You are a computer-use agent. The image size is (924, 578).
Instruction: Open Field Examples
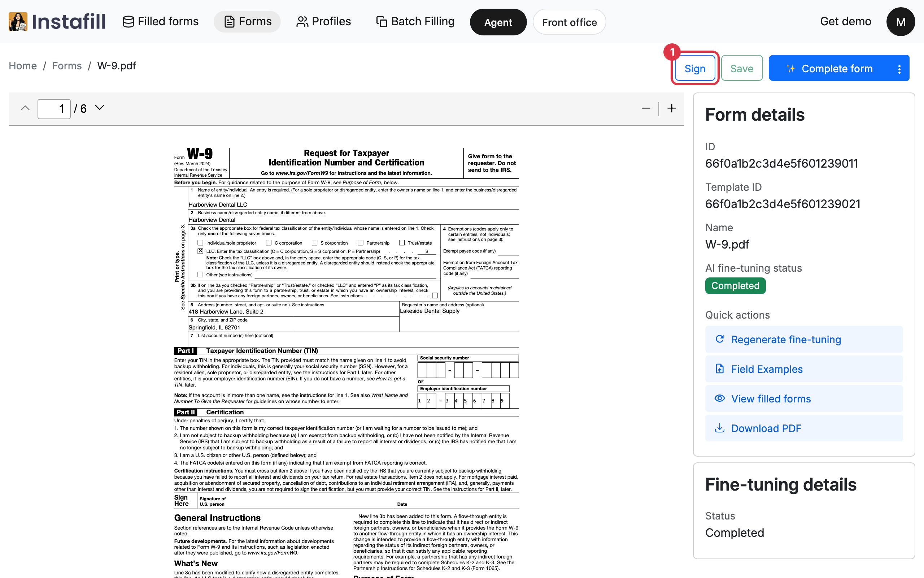point(804,369)
